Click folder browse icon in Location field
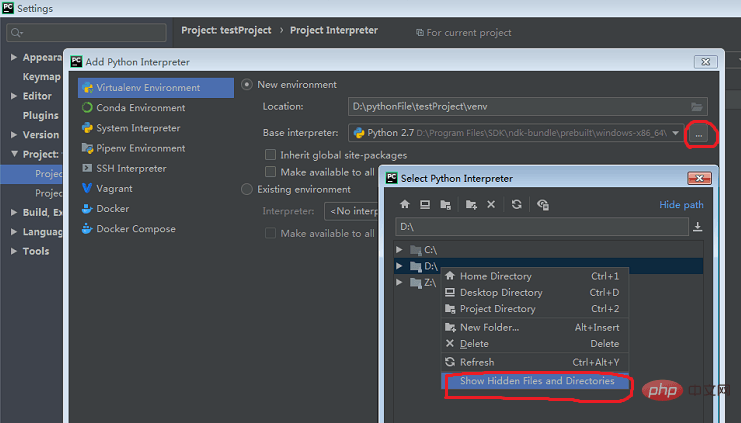This screenshot has width=741, height=423. pos(697,107)
